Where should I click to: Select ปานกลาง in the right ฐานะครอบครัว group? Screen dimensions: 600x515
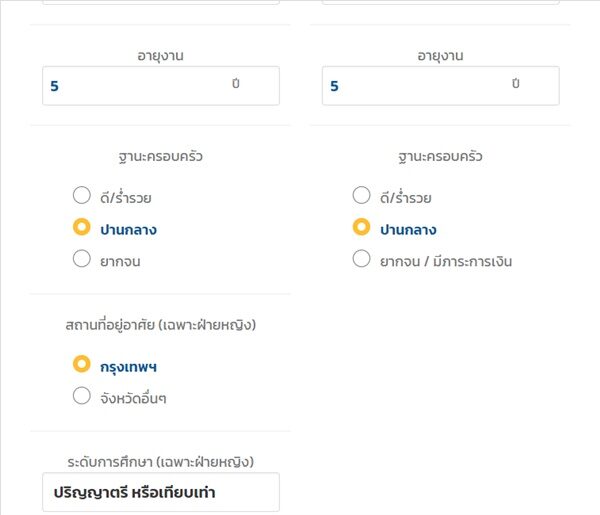(x=362, y=228)
